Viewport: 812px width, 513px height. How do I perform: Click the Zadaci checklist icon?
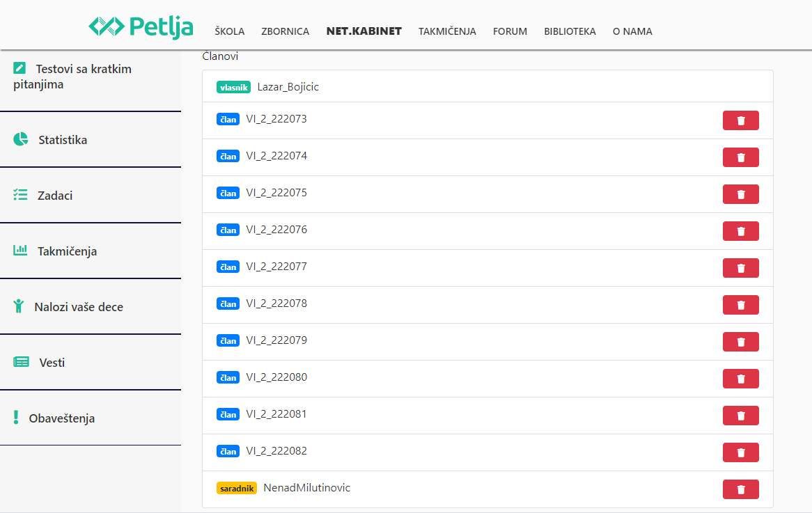[x=20, y=195]
